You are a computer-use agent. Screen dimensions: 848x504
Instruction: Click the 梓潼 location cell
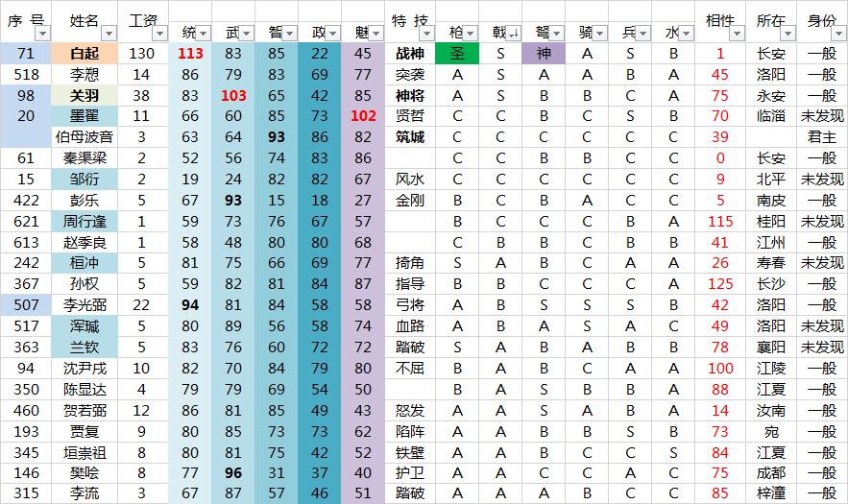[x=770, y=493]
